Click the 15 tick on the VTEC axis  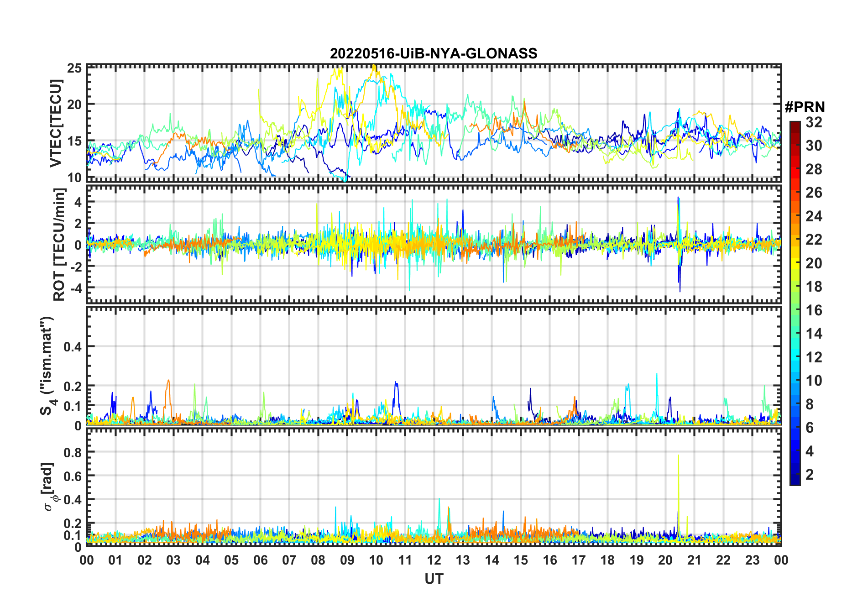click(x=74, y=141)
